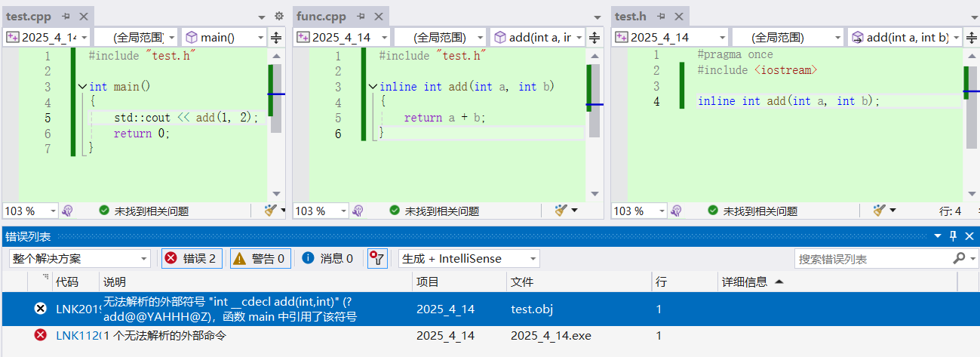Click error icon of LNK2019 row

(40, 309)
